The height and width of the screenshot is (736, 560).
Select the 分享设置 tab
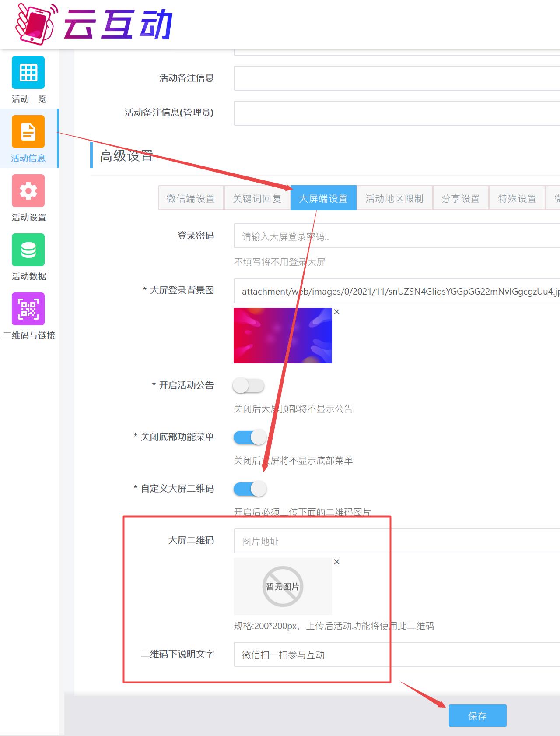coord(460,198)
